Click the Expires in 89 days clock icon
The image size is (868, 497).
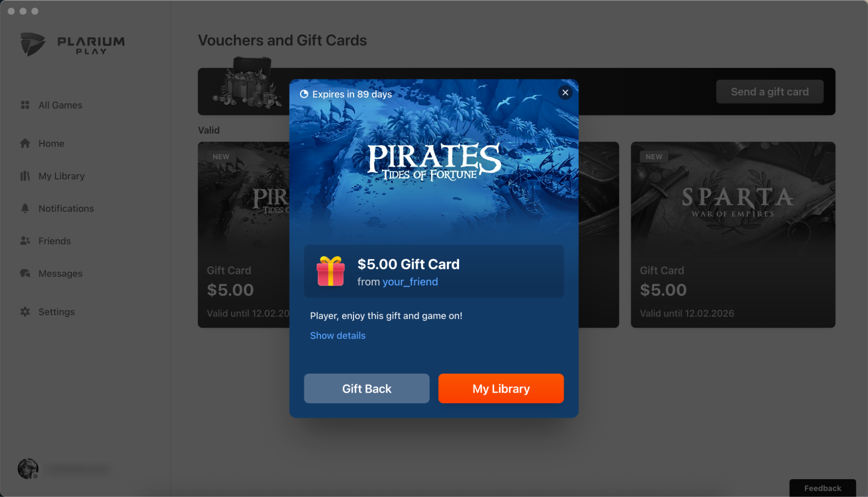pos(304,94)
